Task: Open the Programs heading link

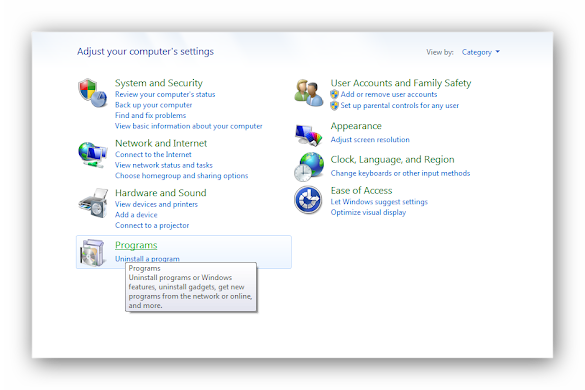Action: click(136, 245)
